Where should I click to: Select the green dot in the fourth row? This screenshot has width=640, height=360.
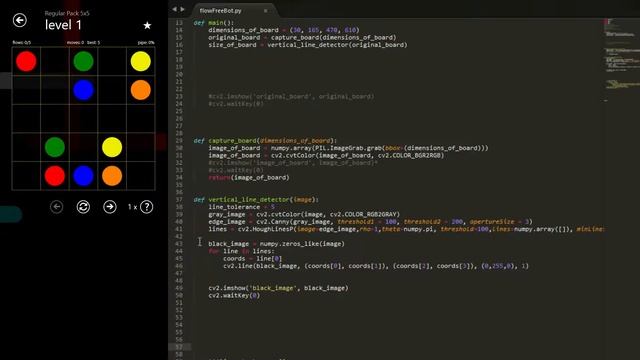click(55, 147)
